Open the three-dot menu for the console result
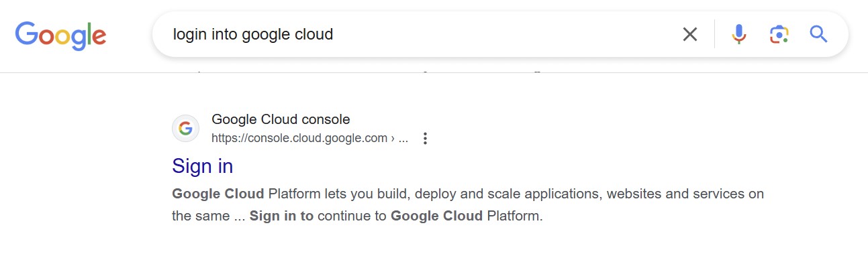 (x=425, y=139)
